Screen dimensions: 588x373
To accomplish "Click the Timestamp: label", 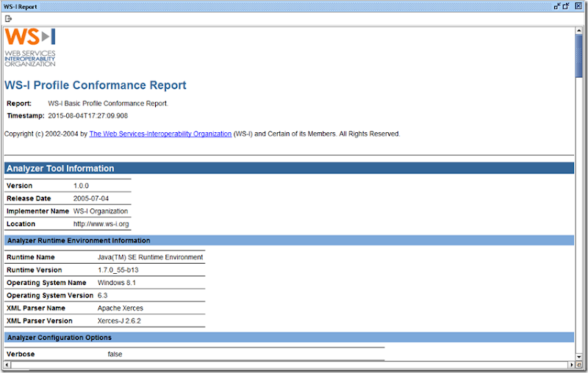I will [26, 116].
